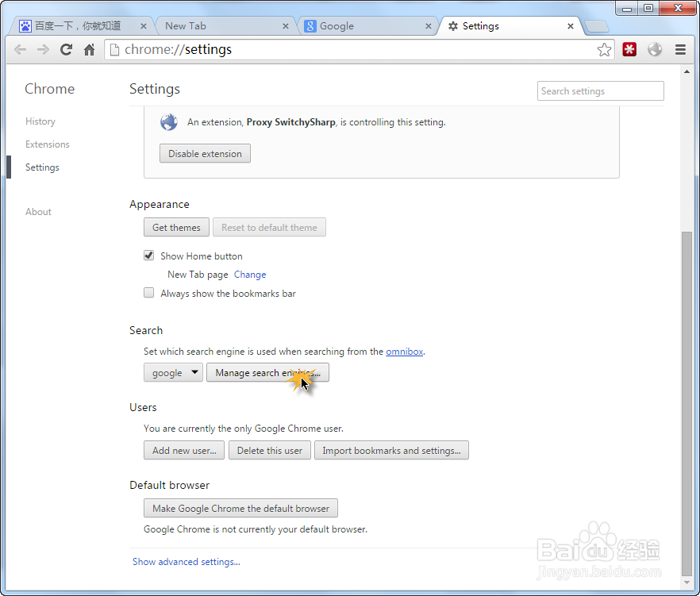700x596 pixels.
Task: Open the omnibox help link
Action: coord(405,352)
